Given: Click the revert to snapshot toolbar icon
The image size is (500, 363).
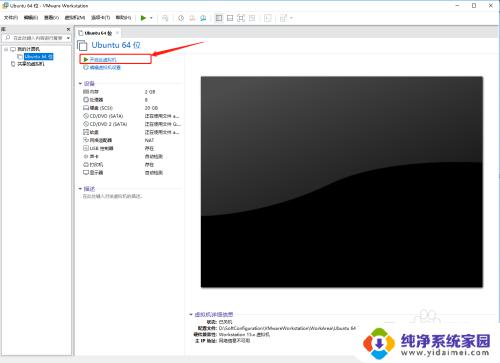Looking at the screenshot, I should coord(192,18).
